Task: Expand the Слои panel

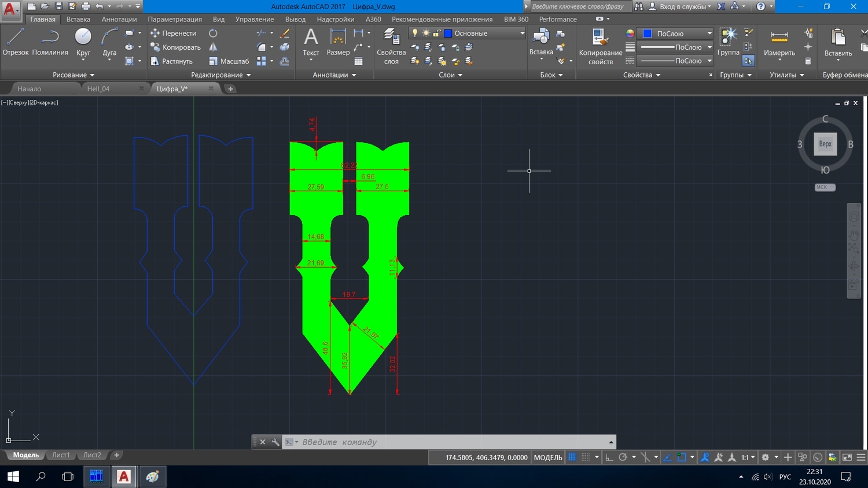Action: 450,75
